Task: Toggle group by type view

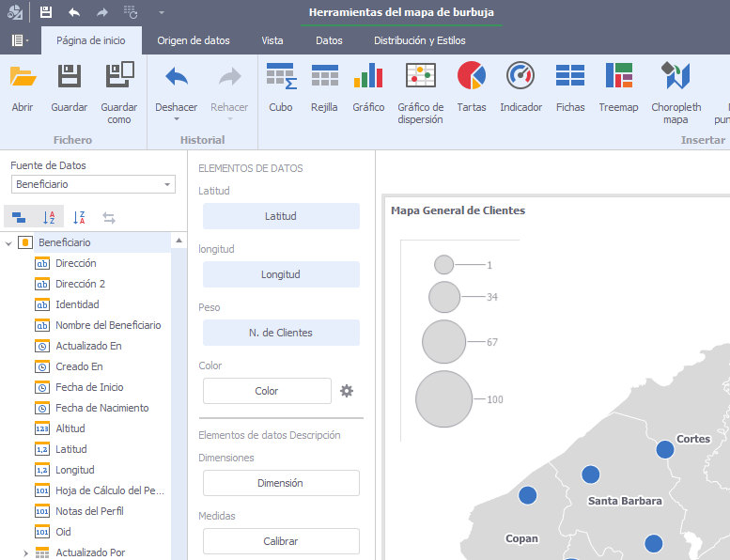Action: coord(19,217)
